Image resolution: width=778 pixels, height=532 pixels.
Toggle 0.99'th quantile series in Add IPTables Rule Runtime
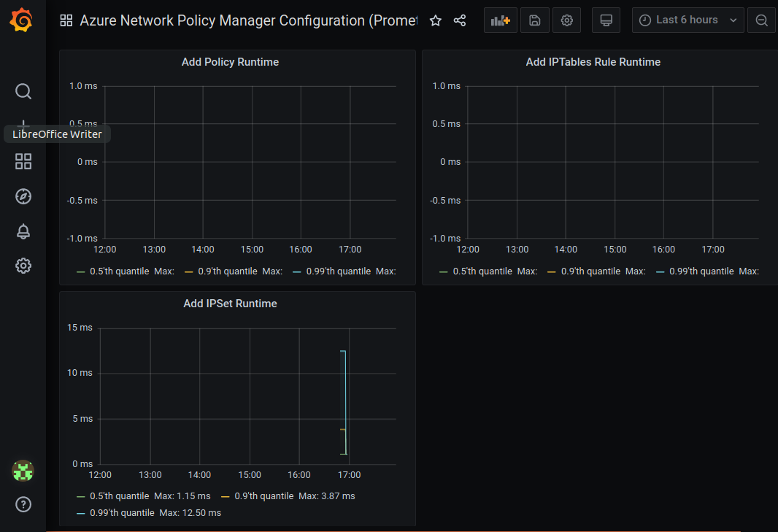pyautogui.click(x=701, y=271)
